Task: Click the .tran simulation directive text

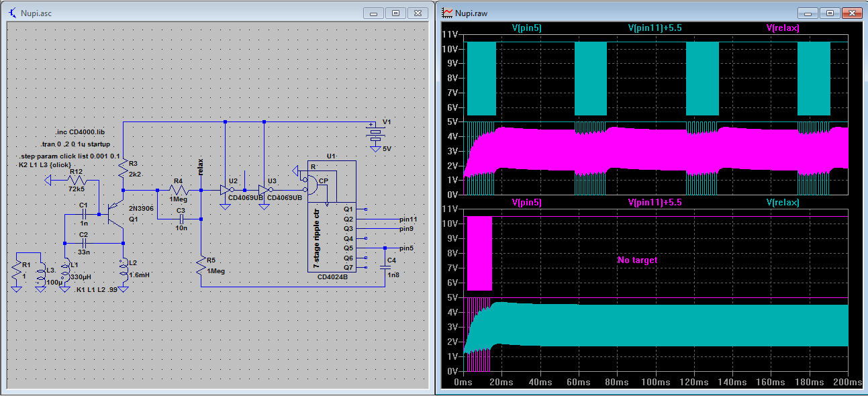Action: (74, 144)
